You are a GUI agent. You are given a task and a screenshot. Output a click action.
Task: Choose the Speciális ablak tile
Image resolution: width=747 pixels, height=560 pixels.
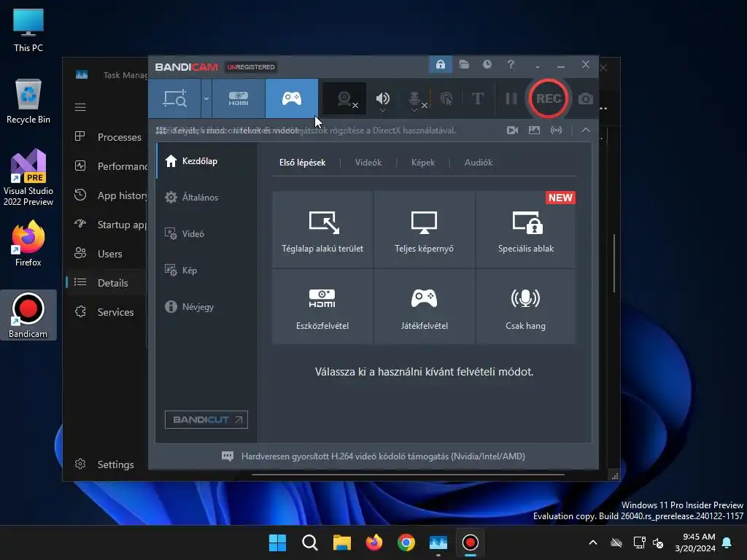(525, 230)
